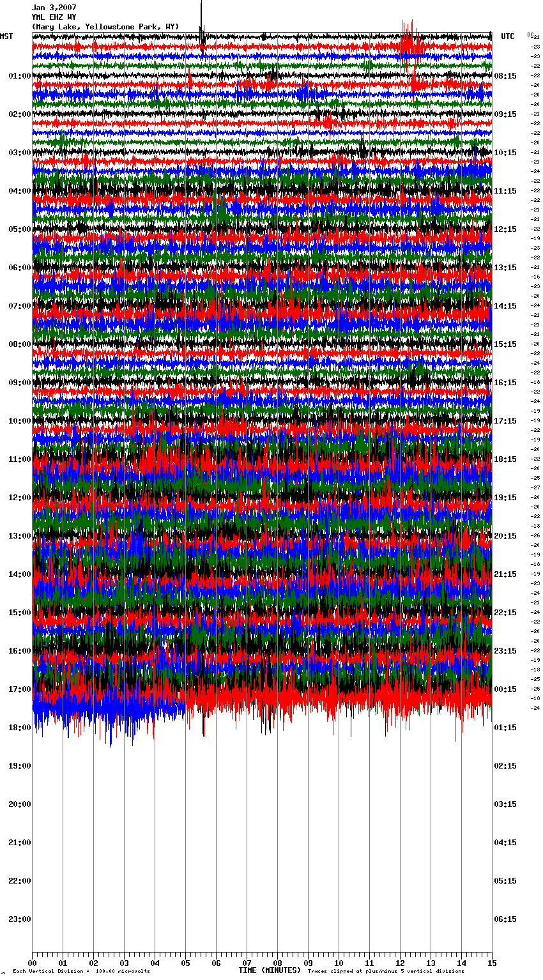Click the '17:00' MST hour label
The image size is (543, 980).
pyautogui.click(x=20, y=689)
